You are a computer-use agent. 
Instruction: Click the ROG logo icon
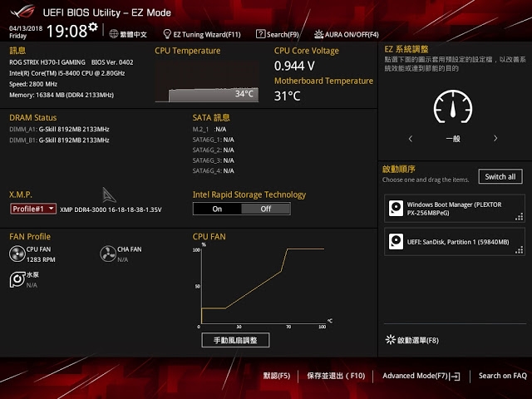[x=22, y=12]
